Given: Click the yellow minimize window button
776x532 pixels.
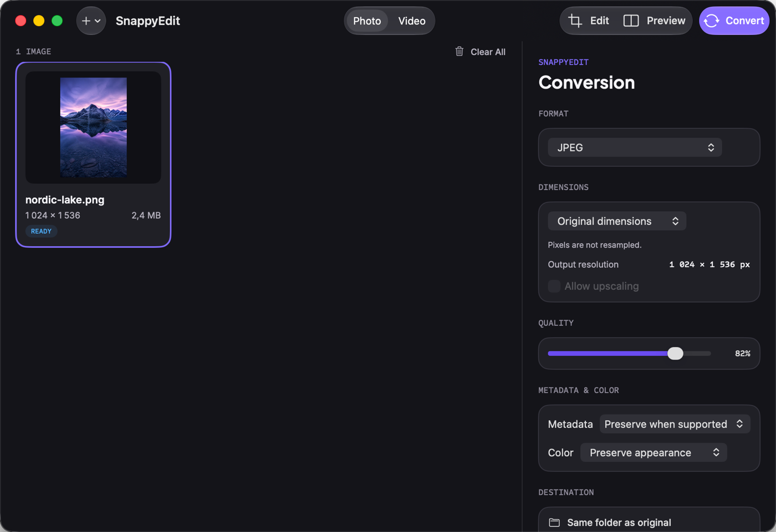Looking at the screenshot, I should pyautogui.click(x=39, y=21).
